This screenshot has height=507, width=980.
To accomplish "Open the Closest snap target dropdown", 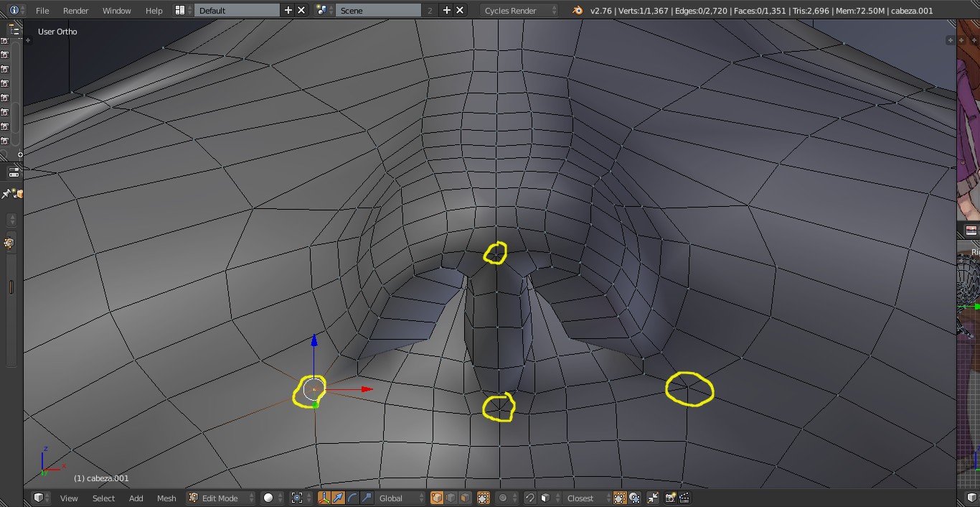I will (586, 498).
